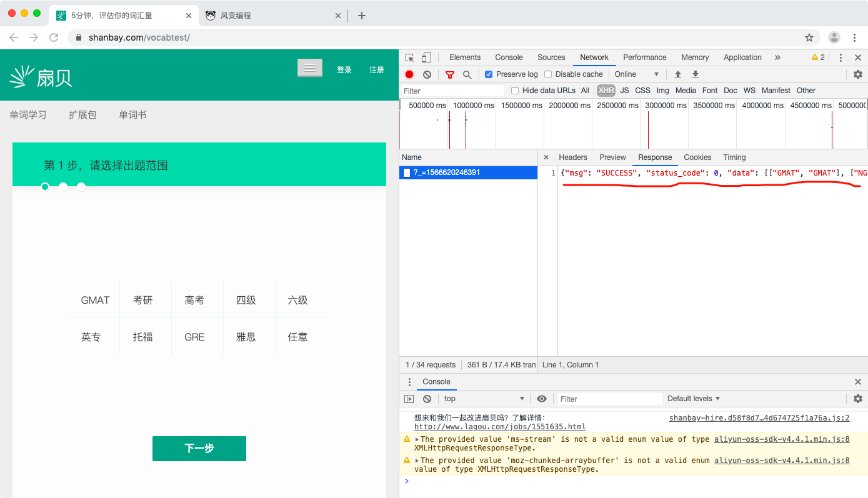Click the network Filter input
This screenshot has width=868, height=498.
click(452, 91)
